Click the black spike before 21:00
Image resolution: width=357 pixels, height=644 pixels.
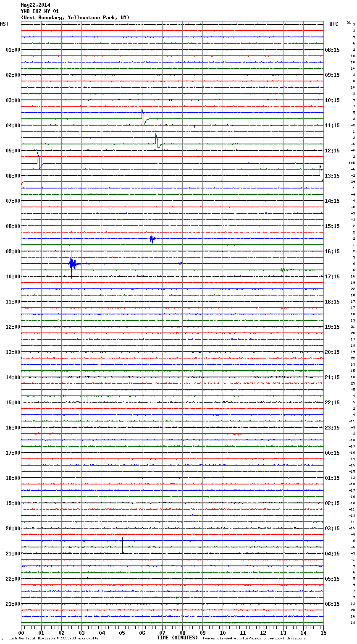(122, 545)
